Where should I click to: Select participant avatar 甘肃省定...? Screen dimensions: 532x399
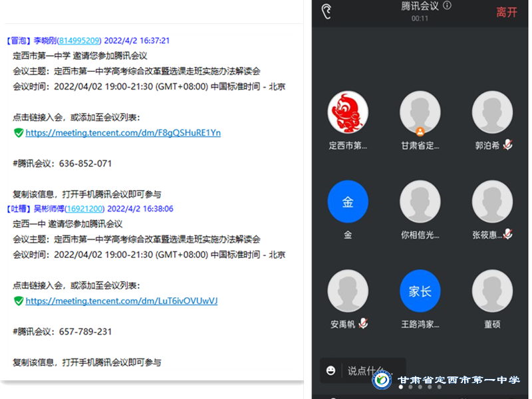click(420, 112)
